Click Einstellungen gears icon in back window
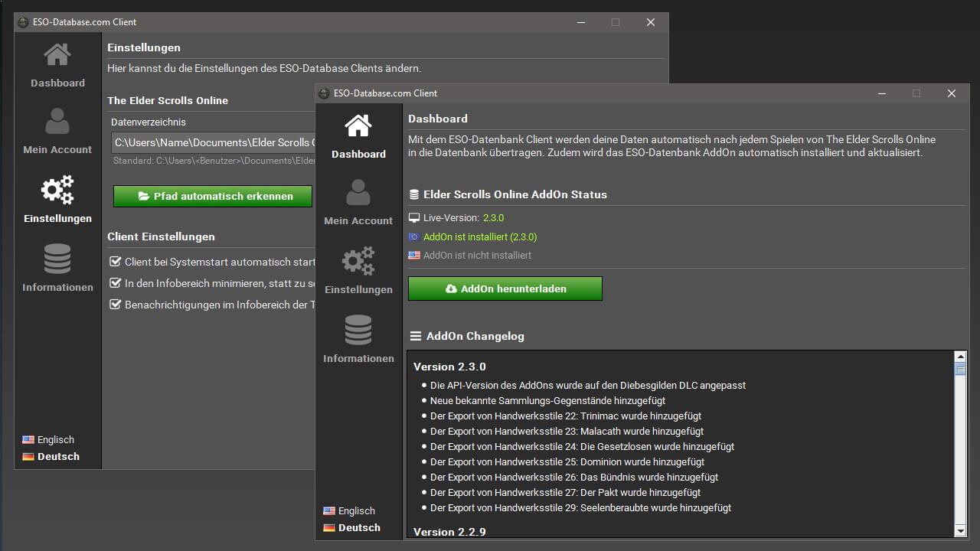 tap(57, 190)
